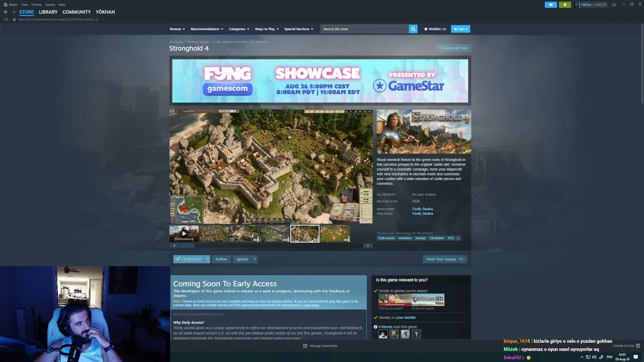Image resolution: width=644 pixels, height=362 pixels.
Task: Select the highlighted fifth castle screenshot thumbnail
Action: tap(305, 234)
